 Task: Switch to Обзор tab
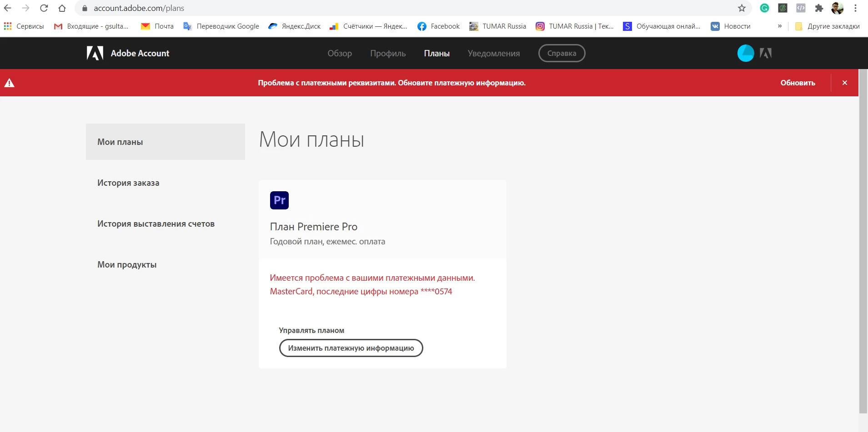pos(340,53)
